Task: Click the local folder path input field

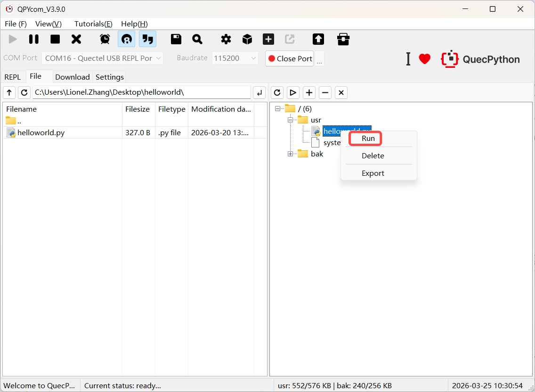Action: point(141,92)
